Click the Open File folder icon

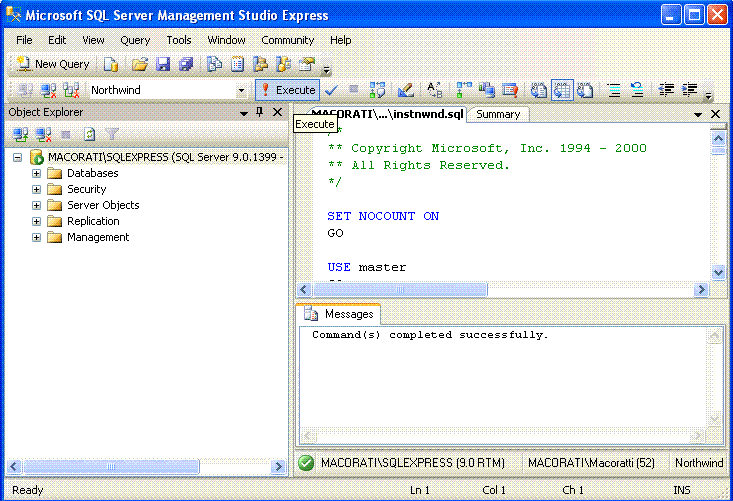point(140,64)
